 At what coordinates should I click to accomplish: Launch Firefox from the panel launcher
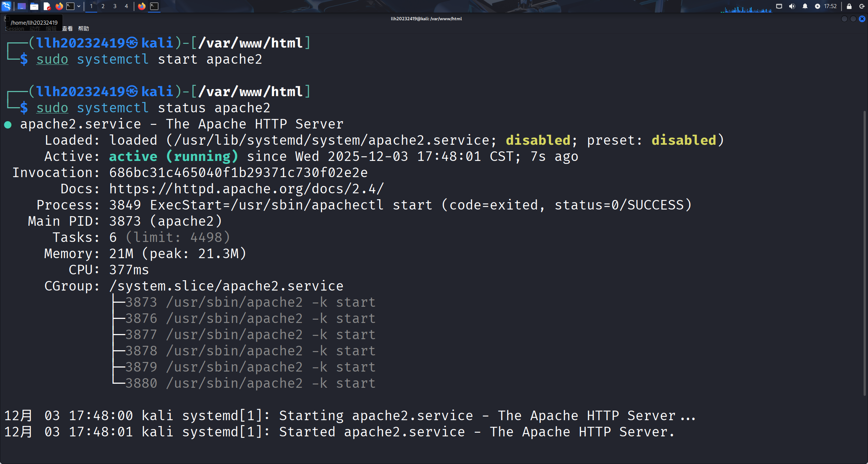pyautogui.click(x=59, y=6)
